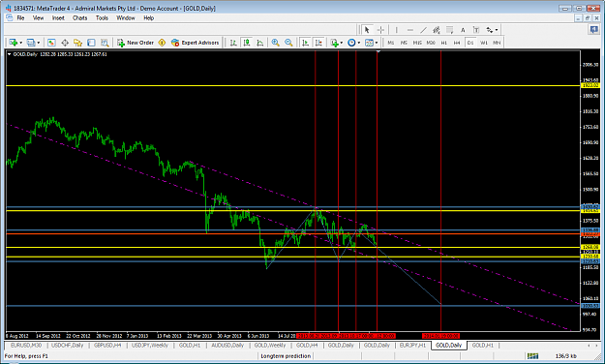Switch to the GOLD,Weekly chart tab
605x364 pixels.
coord(270,345)
